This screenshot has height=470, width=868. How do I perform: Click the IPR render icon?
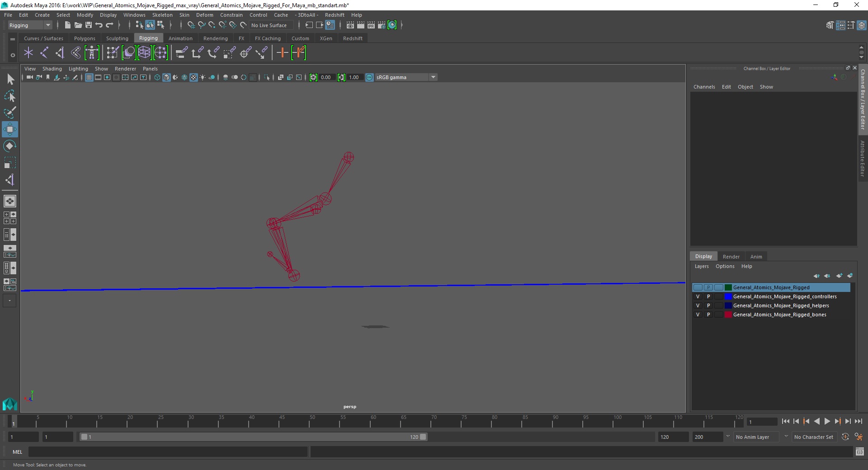371,25
